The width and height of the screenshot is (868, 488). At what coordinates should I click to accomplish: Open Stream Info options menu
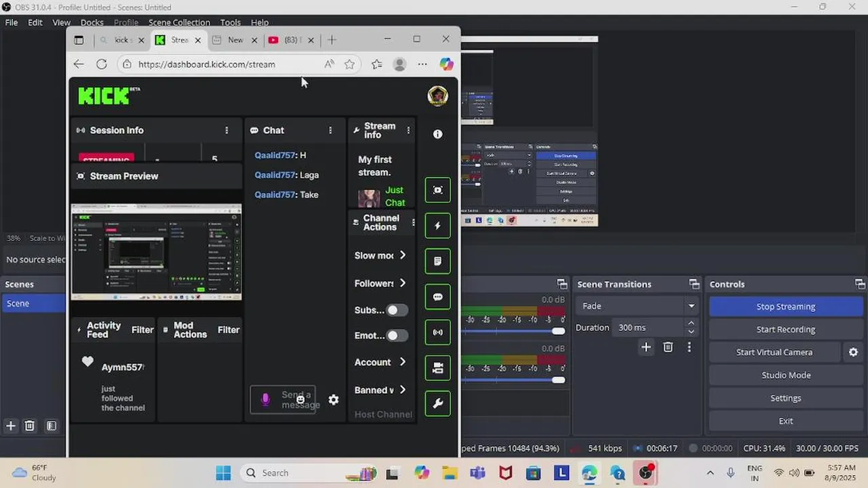[408, 130]
